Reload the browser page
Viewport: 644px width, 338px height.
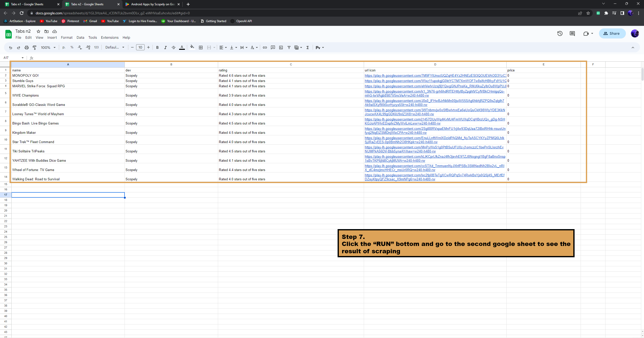click(22, 13)
